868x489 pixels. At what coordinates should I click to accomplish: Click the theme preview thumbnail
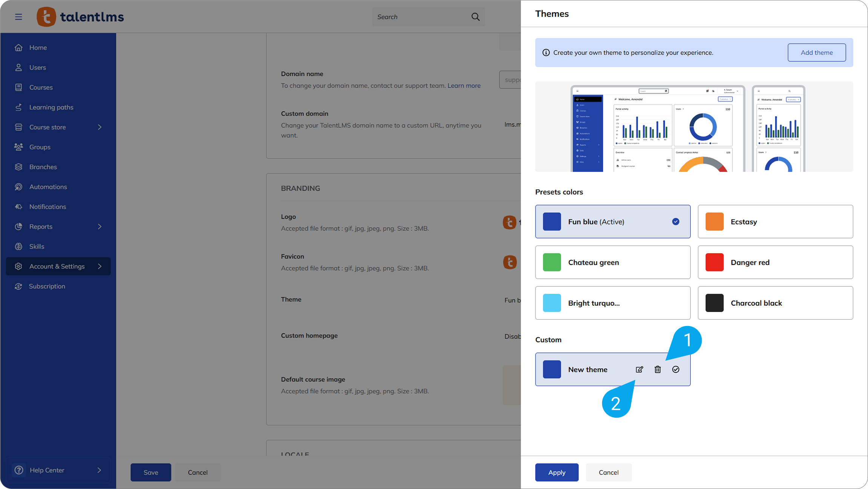tap(694, 127)
